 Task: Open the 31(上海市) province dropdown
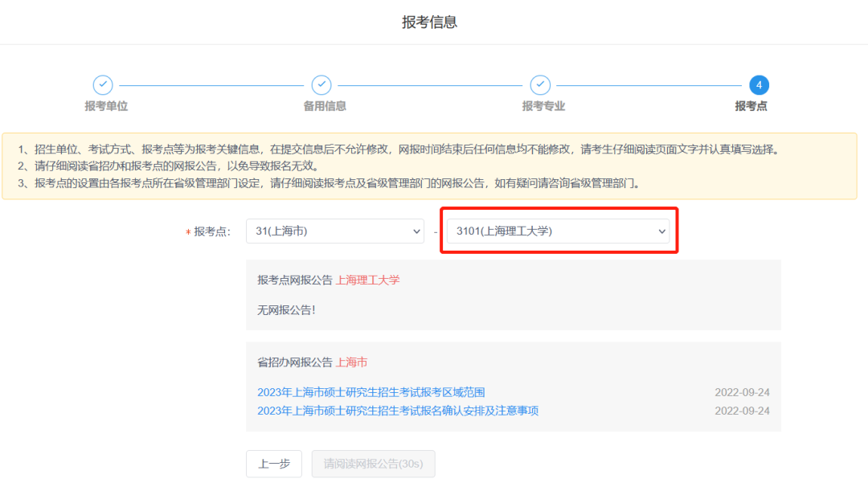pyautogui.click(x=335, y=231)
